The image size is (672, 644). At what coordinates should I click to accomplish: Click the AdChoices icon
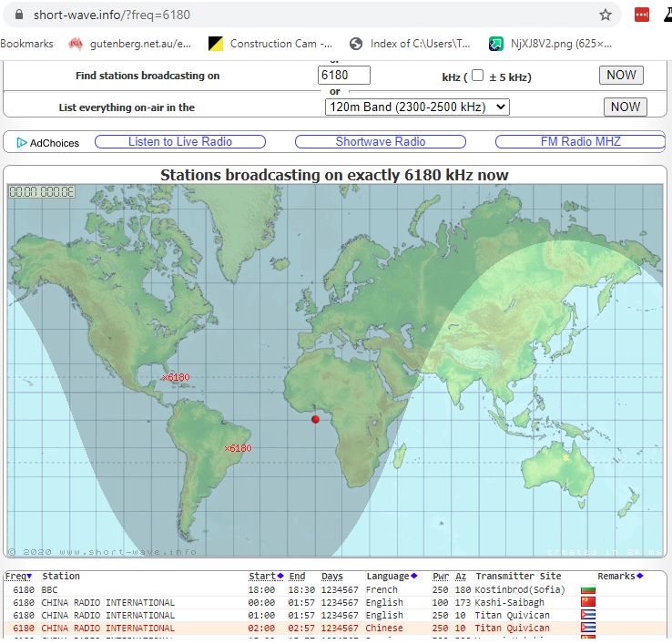point(22,143)
